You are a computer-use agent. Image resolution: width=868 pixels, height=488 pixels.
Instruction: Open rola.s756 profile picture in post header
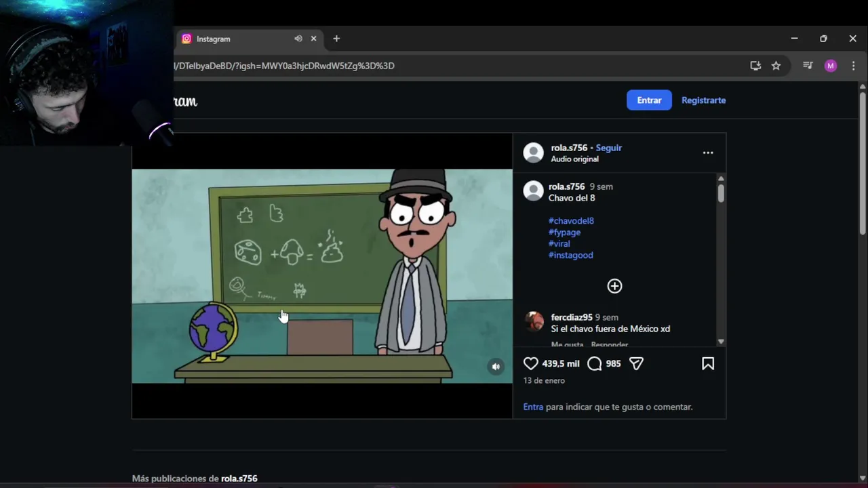click(x=534, y=152)
